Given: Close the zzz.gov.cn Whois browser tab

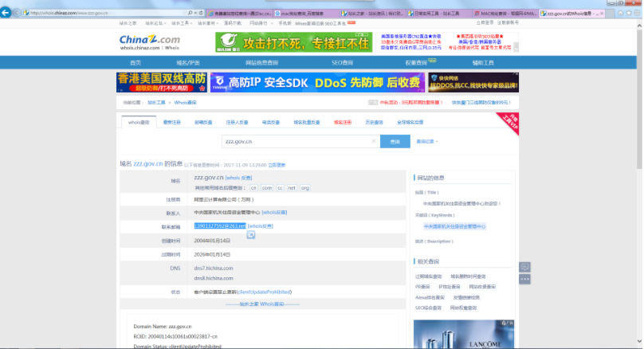Looking at the screenshot, I should pyautogui.click(x=602, y=14).
